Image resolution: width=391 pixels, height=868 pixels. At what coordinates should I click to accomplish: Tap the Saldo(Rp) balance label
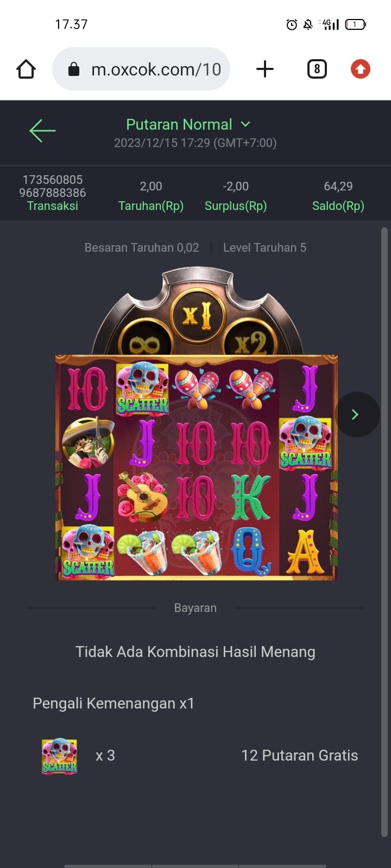(338, 206)
